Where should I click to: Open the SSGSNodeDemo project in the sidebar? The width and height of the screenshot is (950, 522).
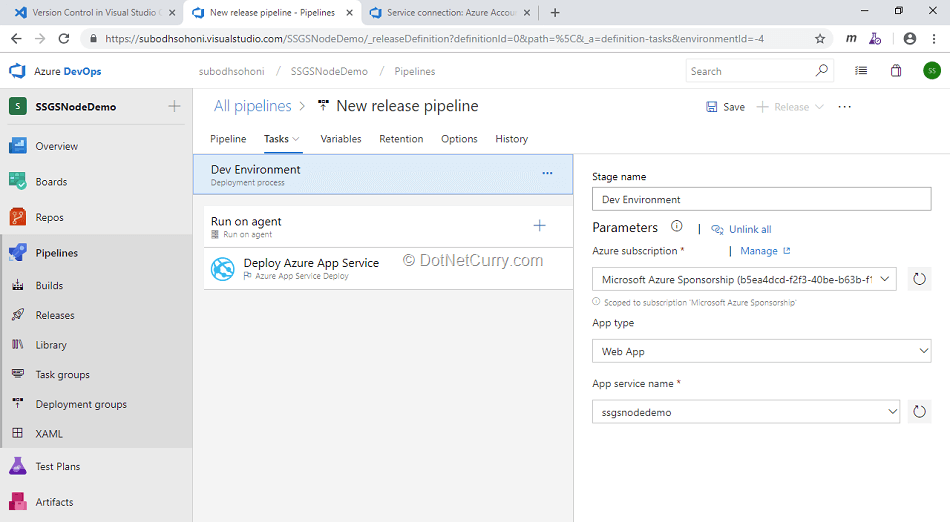coord(75,107)
